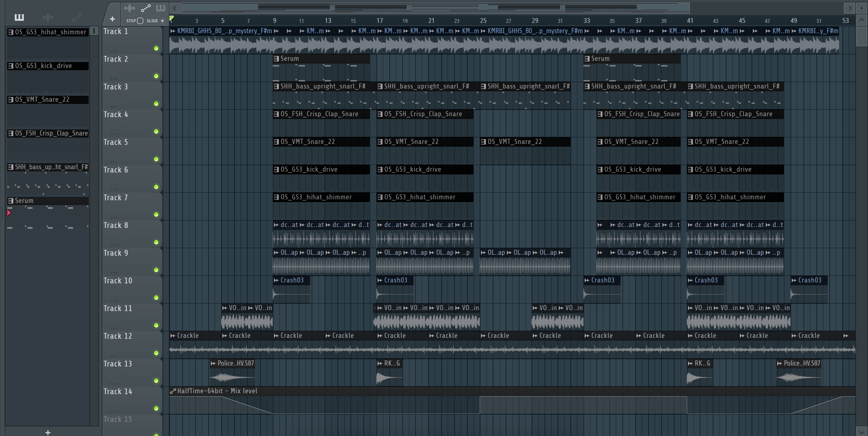Select the Track 6 header label
The image size is (868, 436).
(115, 170)
